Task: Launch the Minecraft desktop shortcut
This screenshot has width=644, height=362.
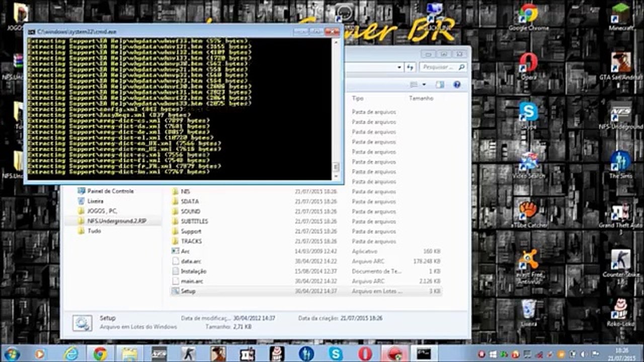Action: point(621,18)
